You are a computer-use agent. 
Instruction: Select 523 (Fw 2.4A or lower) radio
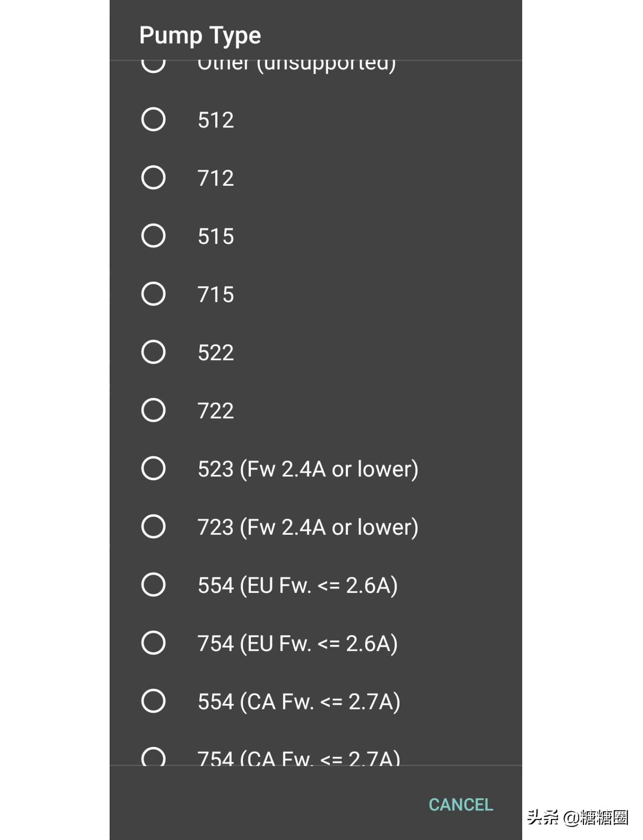[x=153, y=468]
